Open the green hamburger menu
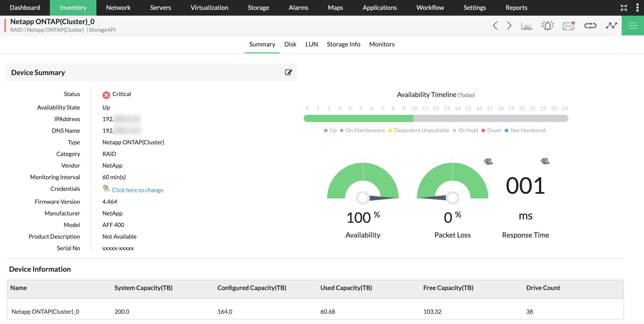 pyautogui.click(x=633, y=25)
